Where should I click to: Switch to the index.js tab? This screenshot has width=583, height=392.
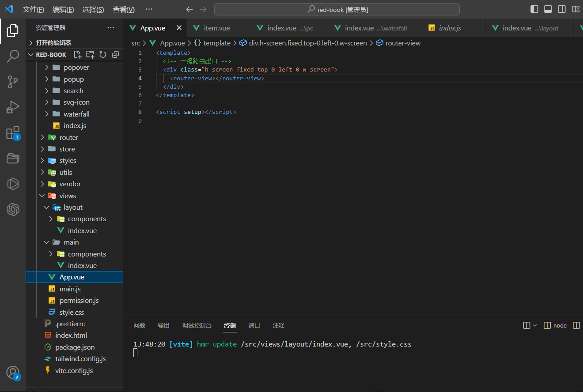point(454,28)
